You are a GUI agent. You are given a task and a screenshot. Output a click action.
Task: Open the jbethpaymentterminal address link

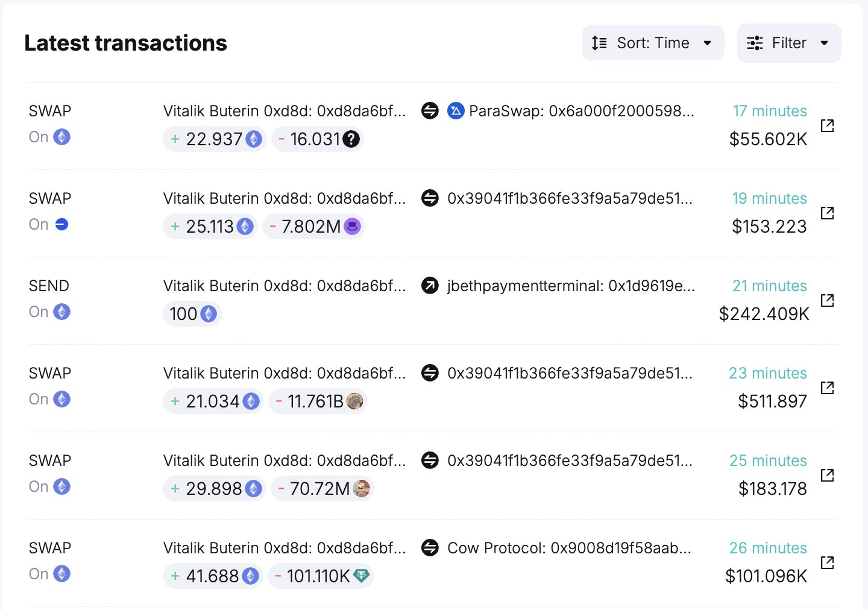(x=571, y=286)
